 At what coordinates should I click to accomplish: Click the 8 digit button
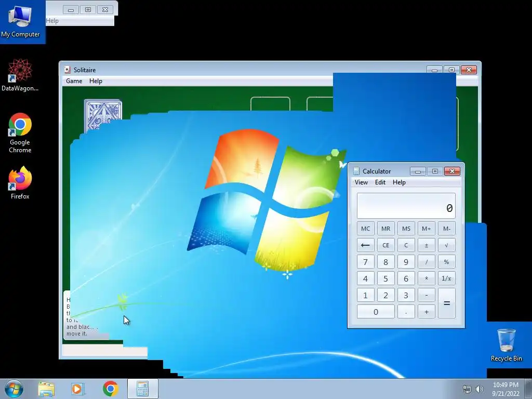[386, 262]
